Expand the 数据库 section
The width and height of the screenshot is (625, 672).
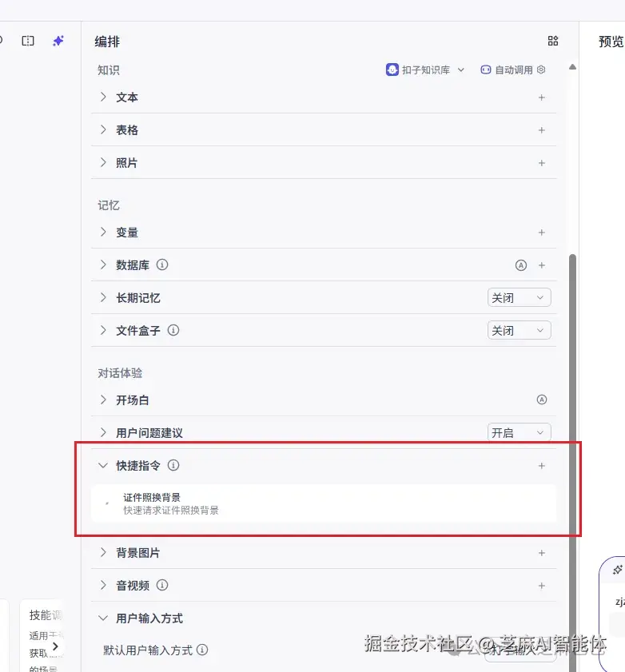(x=103, y=264)
